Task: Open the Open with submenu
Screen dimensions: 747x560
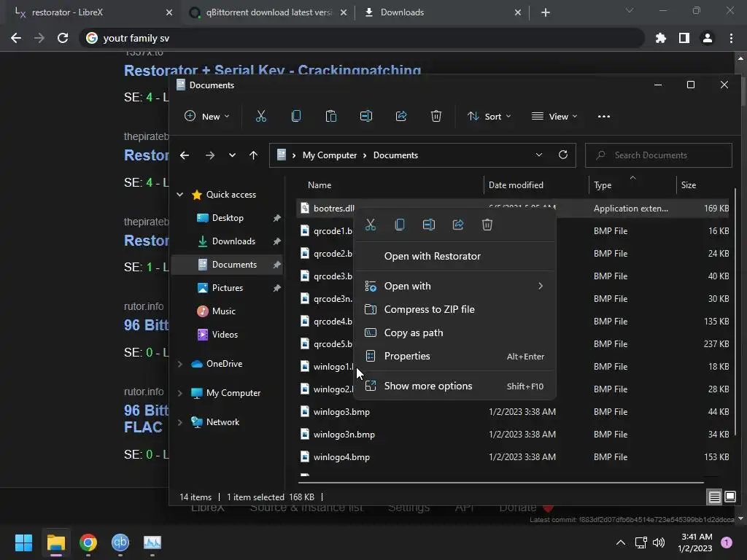Action: click(455, 286)
